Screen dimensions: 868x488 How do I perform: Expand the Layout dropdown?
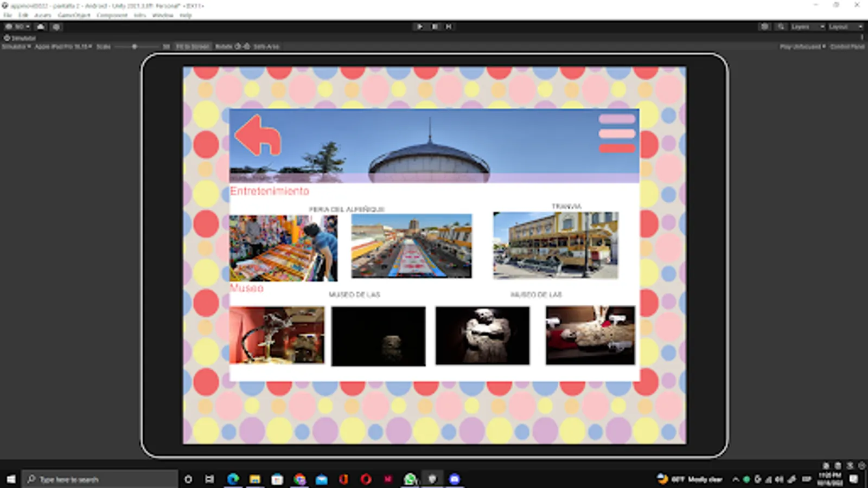click(845, 27)
